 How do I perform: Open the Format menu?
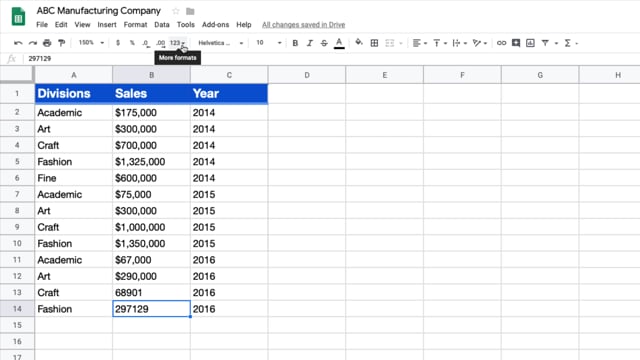[136, 24]
